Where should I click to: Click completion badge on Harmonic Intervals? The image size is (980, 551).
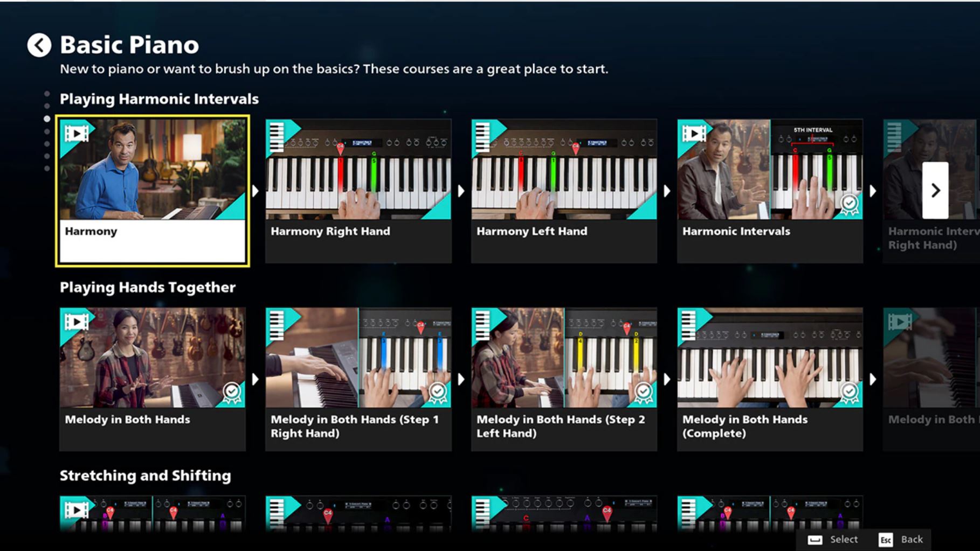click(x=850, y=205)
